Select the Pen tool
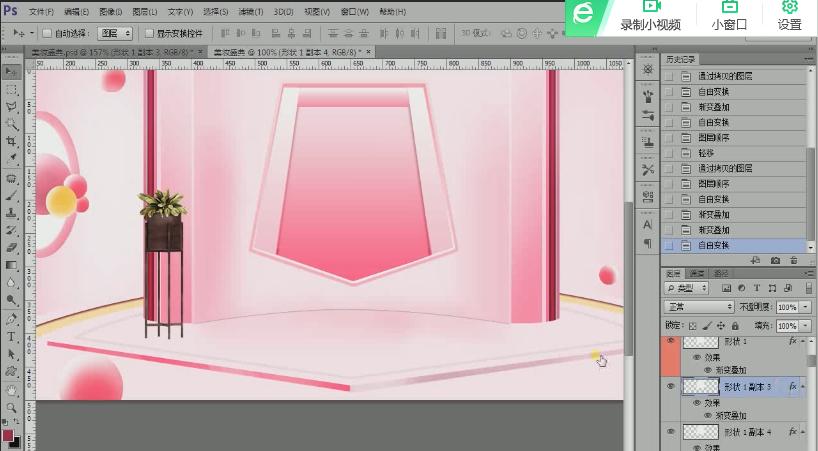This screenshot has height=451, width=818. coord(11,319)
